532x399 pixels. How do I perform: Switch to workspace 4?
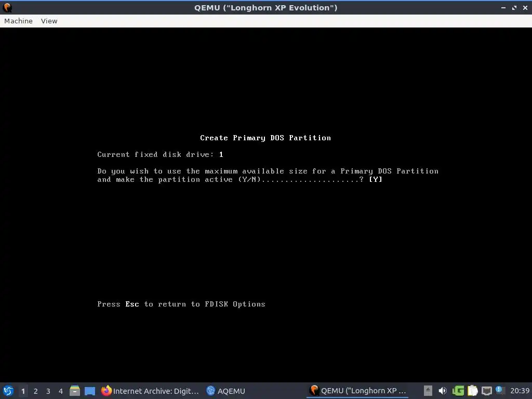pyautogui.click(x=61, y=391)
